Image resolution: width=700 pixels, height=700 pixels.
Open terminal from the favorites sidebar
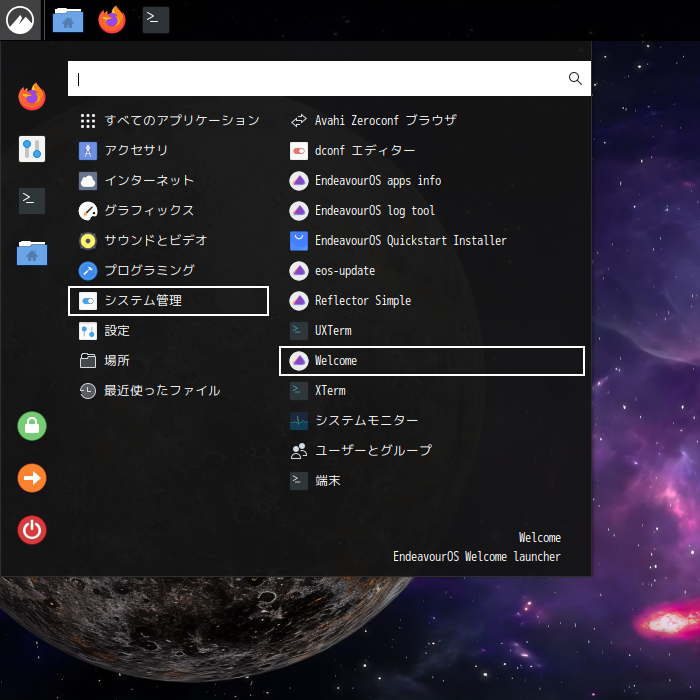32,201
